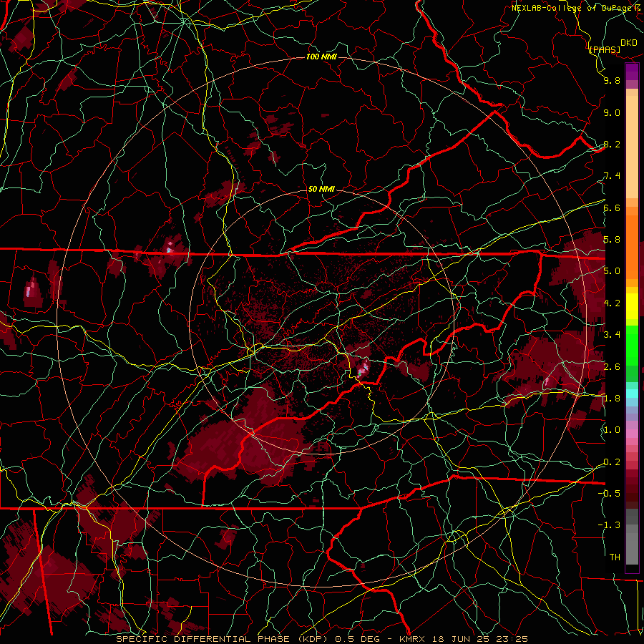
Task: Pick the bright green band of the color bar
Action: pyautogui.click(x=632, y=345)
